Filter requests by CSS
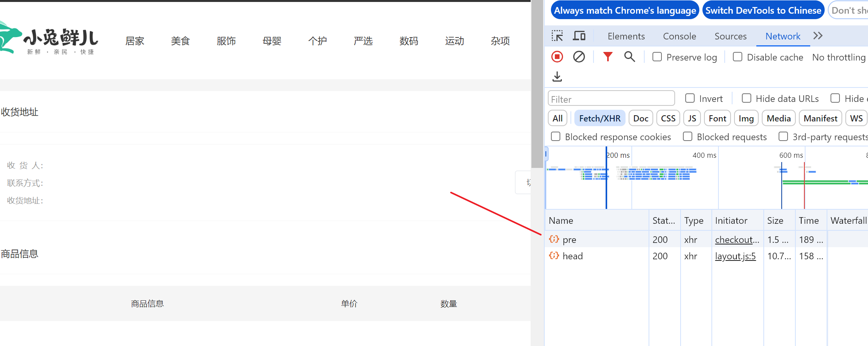Viewport: 868px width, 346px height. pos(668,118)
